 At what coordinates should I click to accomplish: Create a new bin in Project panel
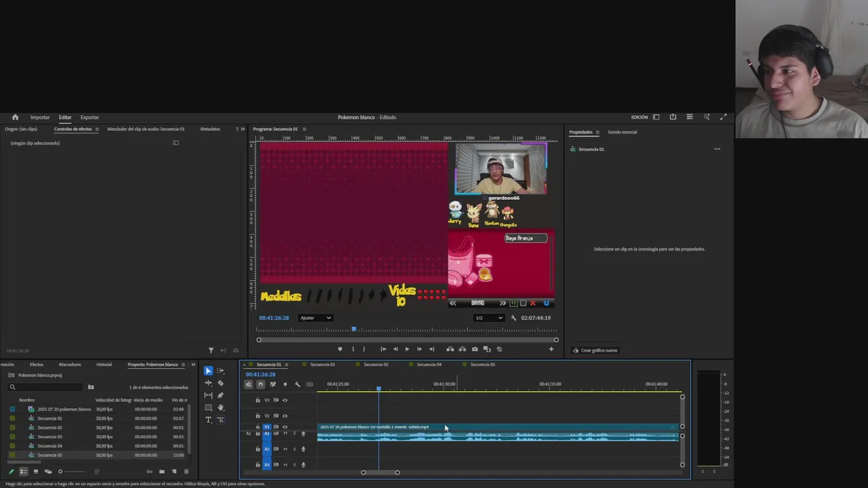[161, 472]
